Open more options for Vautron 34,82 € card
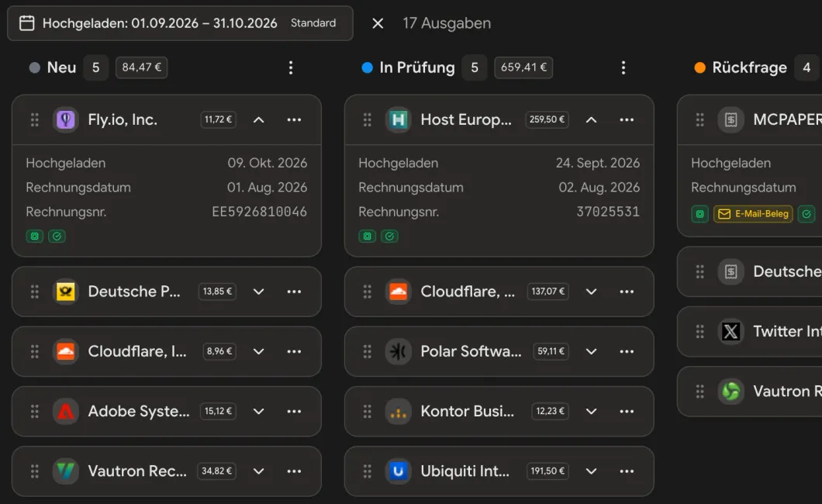822x504 pixels. [x=294, y=471]
